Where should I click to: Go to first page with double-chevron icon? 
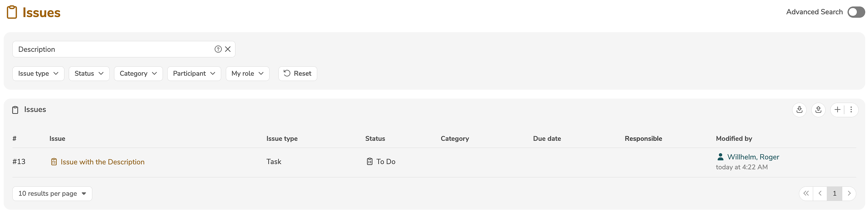tap(806, 194)
